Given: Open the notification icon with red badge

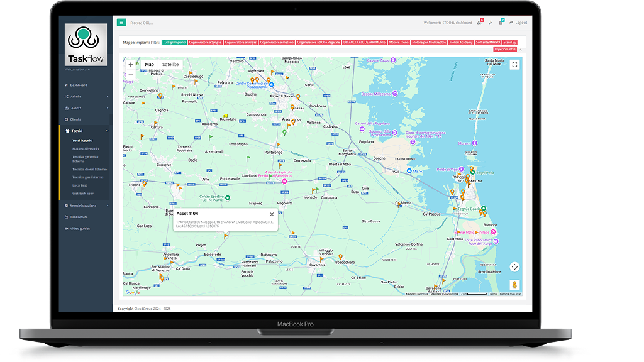Looking at the screenshot, I should pos(480,23).
